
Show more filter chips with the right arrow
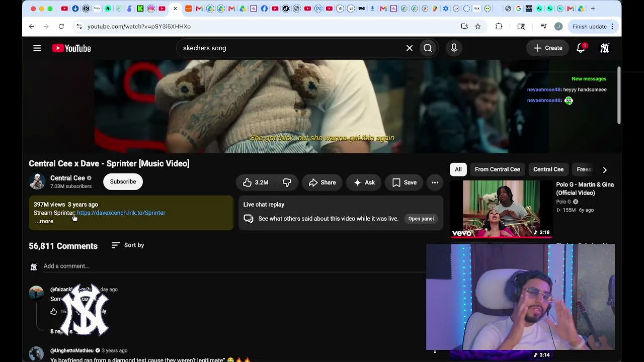(605, 170)
